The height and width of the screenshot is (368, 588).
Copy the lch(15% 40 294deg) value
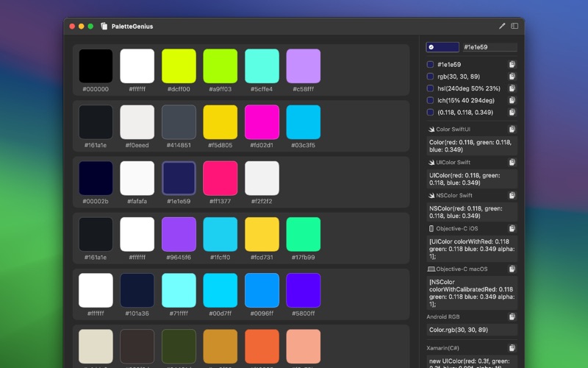(512, 100)
